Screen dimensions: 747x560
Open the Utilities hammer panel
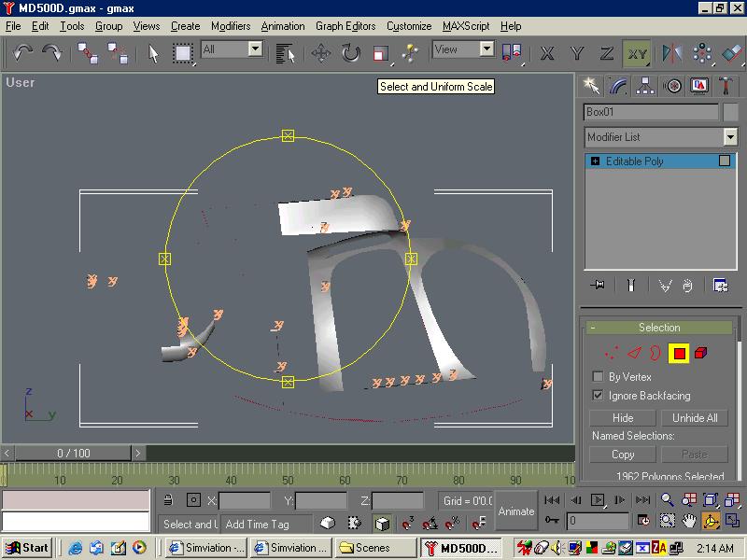(726, 86)
